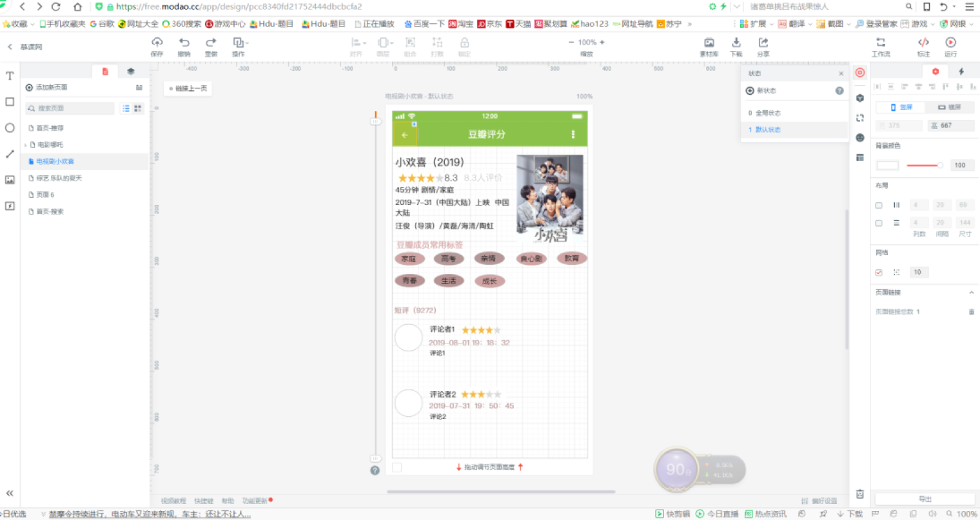Open the 操作 operations dropdown

point(239,46)
